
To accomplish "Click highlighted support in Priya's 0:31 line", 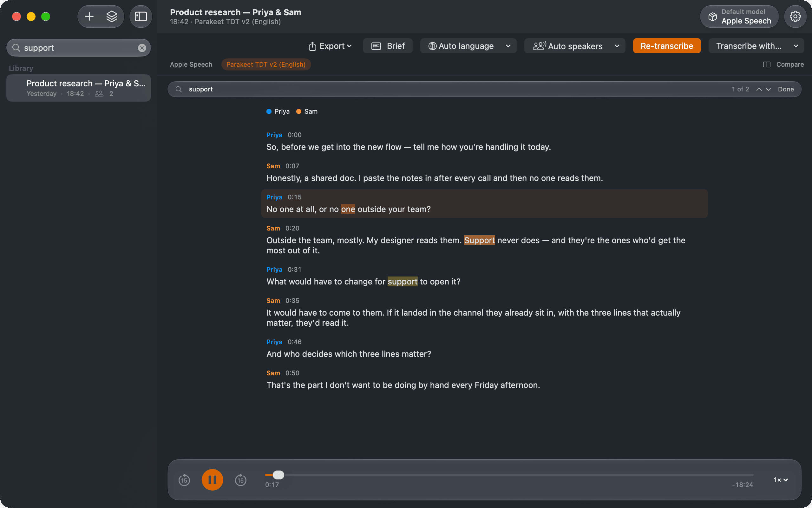I will 402,282.
